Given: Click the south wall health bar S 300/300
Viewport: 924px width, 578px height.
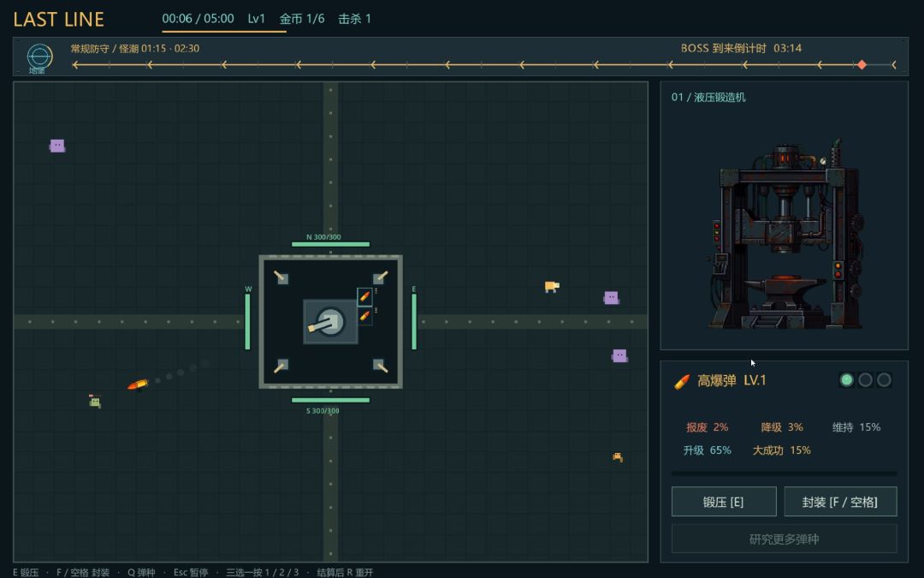Looking at the screenshot, I should pyautogui.click(x=330, y=400).
